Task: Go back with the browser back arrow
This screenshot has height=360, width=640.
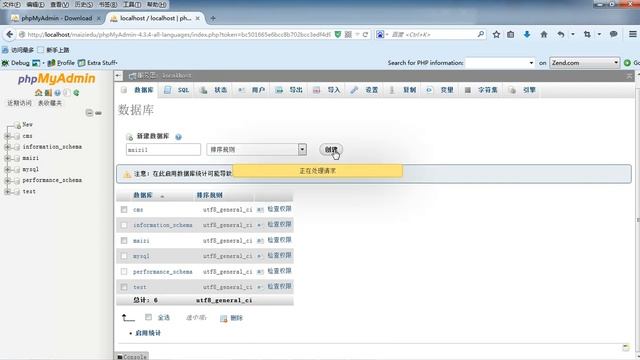Action: pyautogui.click(x=10, y=35)
